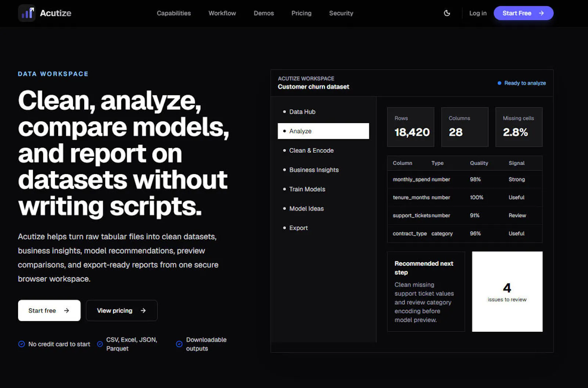
Task: Click the blue Ready to analyze status dot
Action: [x=499, y=83]
